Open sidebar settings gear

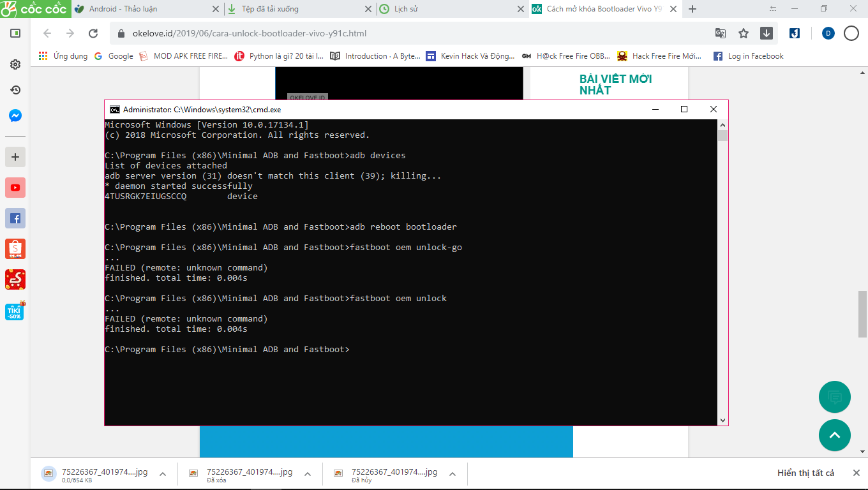(15, 64)
